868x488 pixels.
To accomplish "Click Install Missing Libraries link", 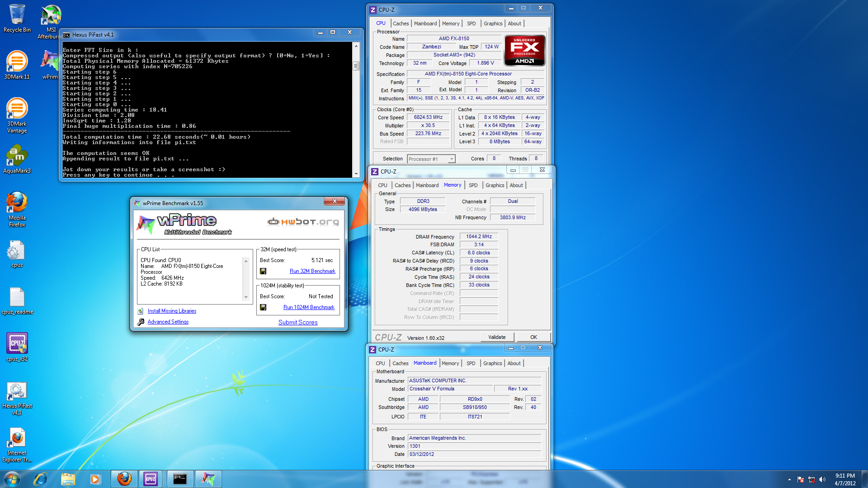I will [172, 311].
